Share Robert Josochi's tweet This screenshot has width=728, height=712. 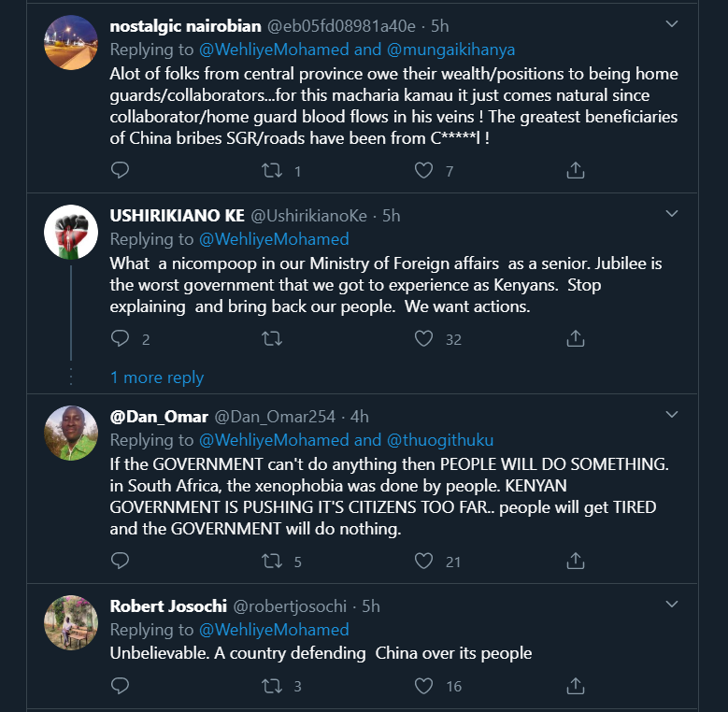coord(577,686)
